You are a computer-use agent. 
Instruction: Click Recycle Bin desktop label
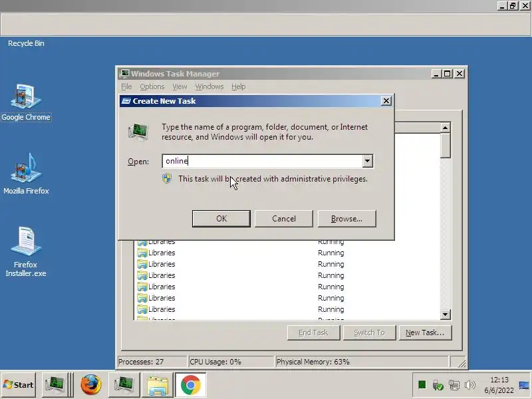[x=26, y=43]
